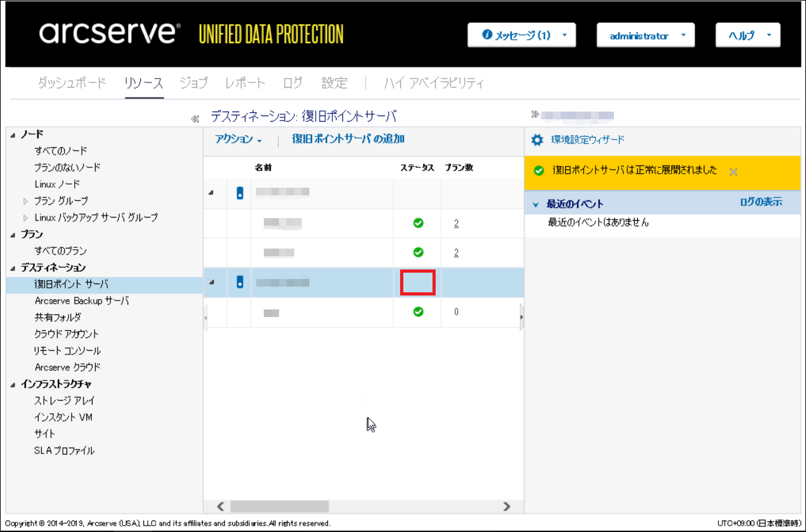This screenshot has height=532, width=806.
Task: Open the アクション dropdown
Action: [238, 139]
